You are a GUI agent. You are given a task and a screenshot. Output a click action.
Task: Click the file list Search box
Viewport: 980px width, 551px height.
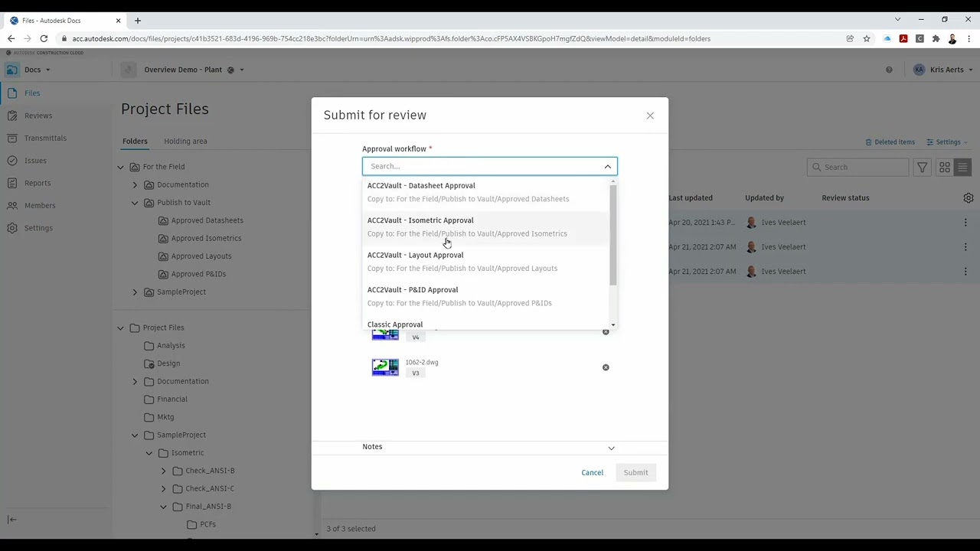tap(857, 167)
